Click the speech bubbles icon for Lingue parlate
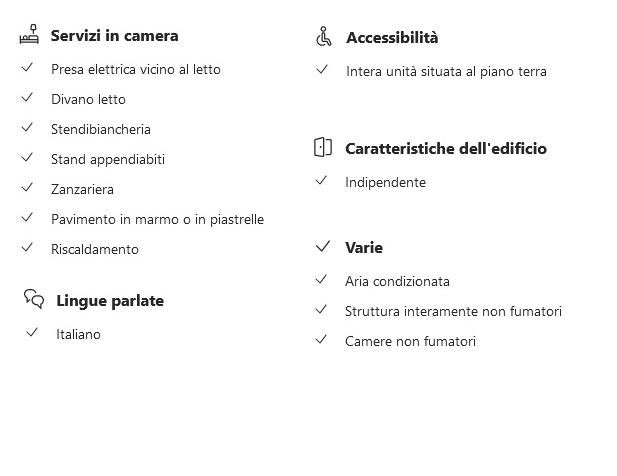Image resolution: width=617 pixels, height=476 pixels. 34,299
